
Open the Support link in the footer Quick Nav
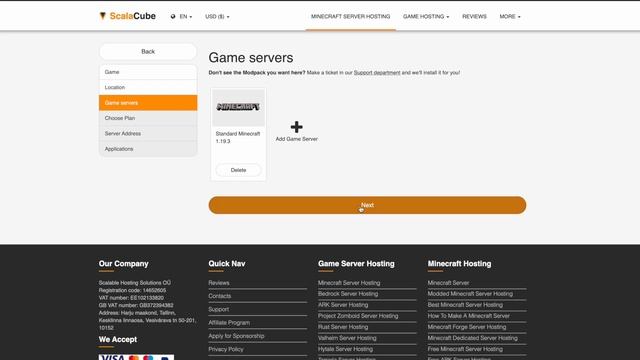[x=218, y=309]
